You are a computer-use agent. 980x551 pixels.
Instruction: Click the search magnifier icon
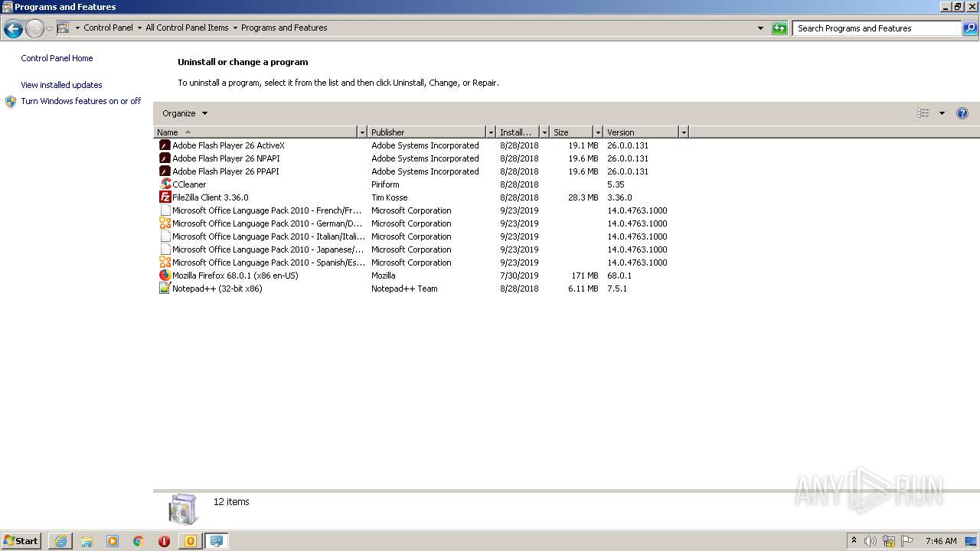[969, 28]
